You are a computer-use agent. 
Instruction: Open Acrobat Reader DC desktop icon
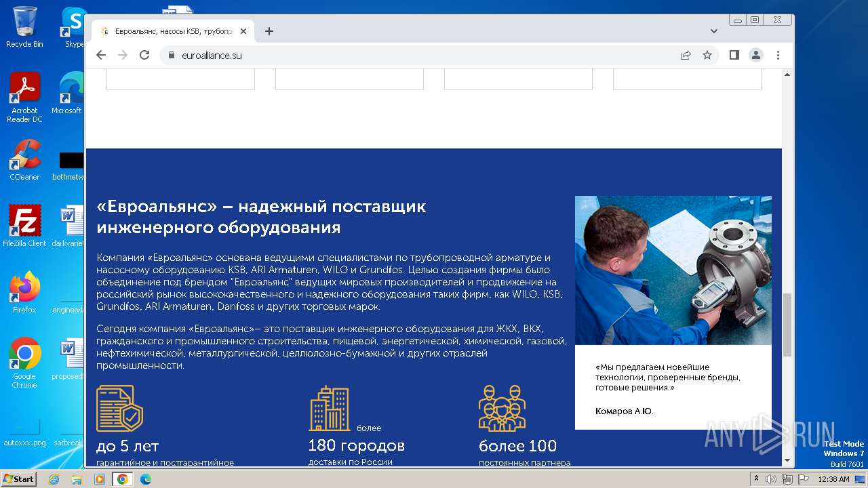24,98
